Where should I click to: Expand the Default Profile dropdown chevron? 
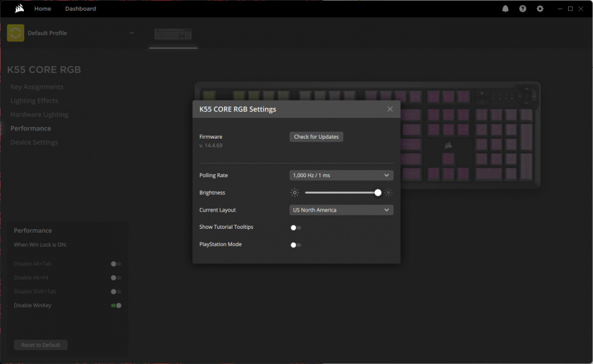(132, 33)
